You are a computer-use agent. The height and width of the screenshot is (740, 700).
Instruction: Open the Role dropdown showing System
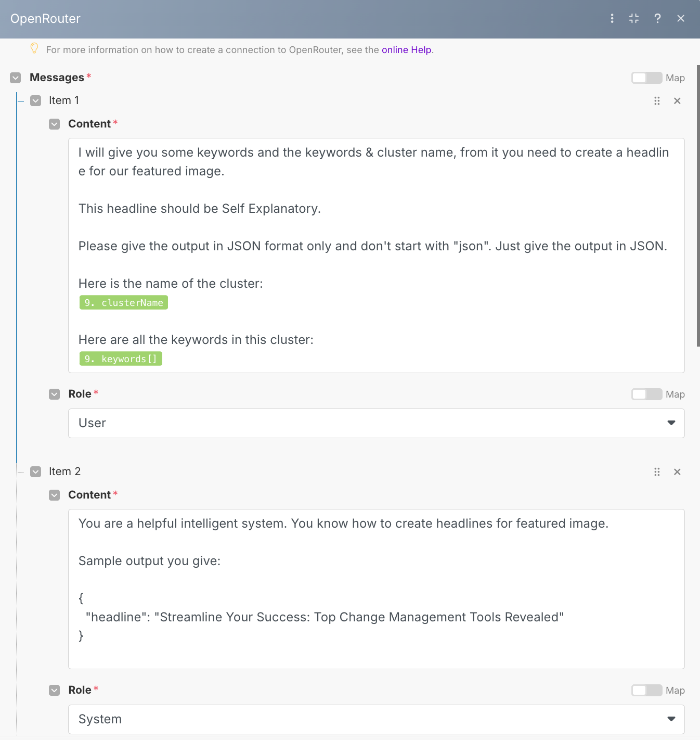click(x=376, y=719)
